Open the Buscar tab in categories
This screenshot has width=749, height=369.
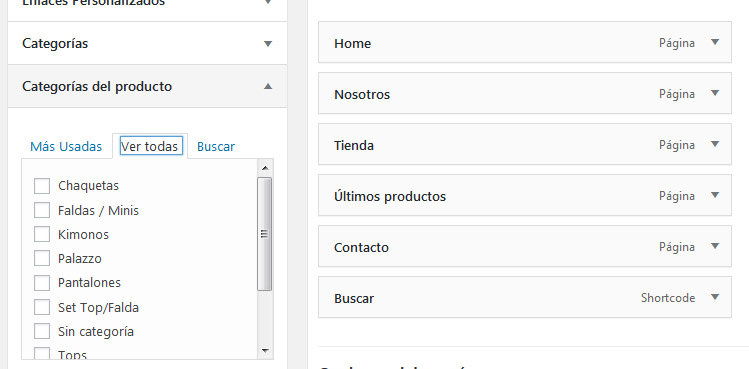click(216, 147)
